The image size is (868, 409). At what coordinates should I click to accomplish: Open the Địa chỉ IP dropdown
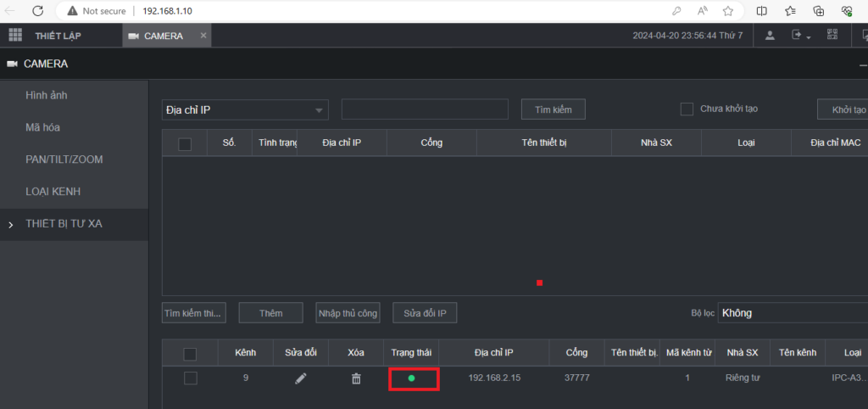tap(245, 110)
